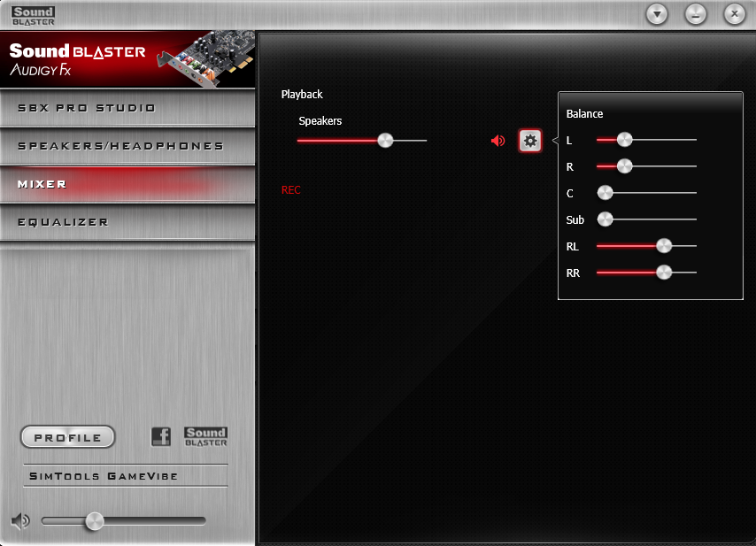The width and height of the screenshot is (756, 546).
Task: Click the RR balance slider handle
Action: (664, 273)
